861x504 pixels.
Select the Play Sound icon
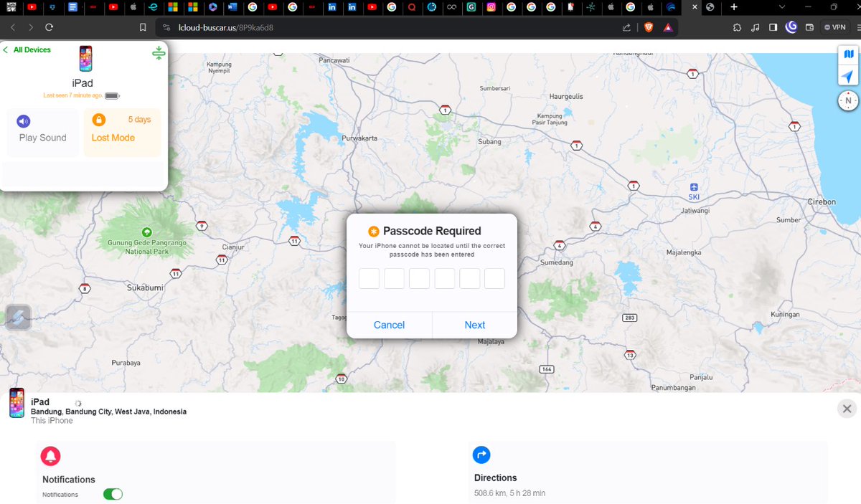(x=24, y=121)
